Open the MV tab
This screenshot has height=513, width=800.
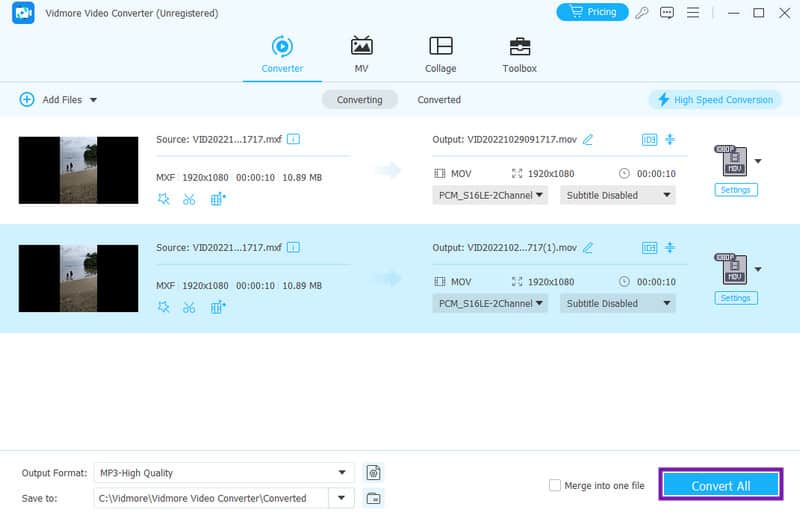(361, 55)
